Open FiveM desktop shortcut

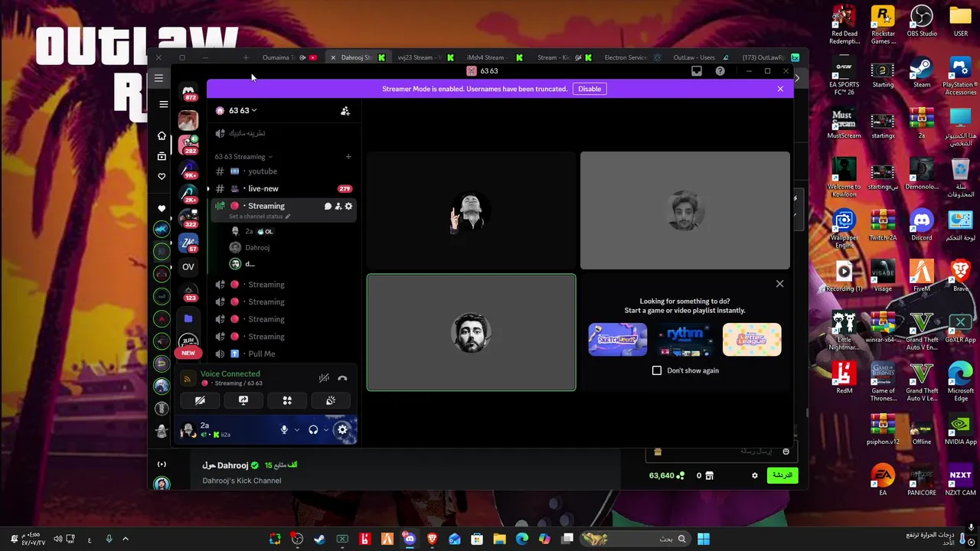click(x=922, y=277)
